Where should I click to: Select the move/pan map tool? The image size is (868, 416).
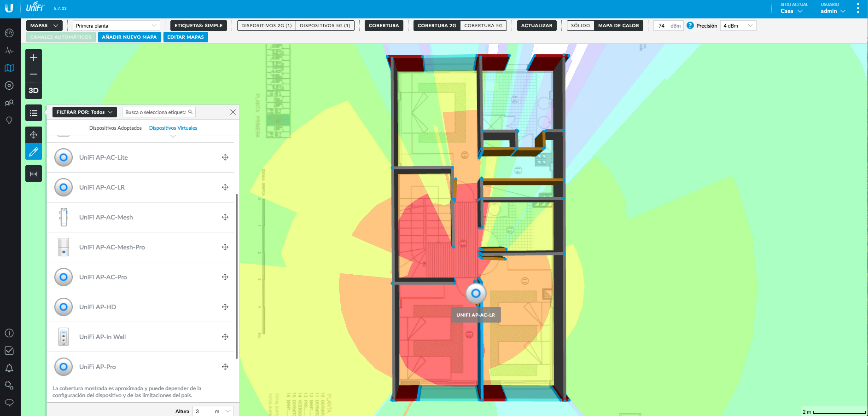34,135
